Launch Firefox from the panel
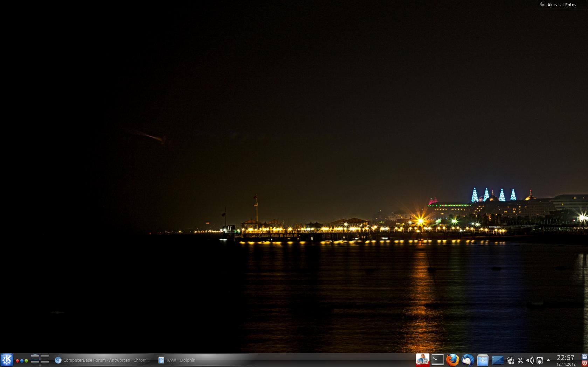Viewport: 588px width, 367px height. (452, 360)
